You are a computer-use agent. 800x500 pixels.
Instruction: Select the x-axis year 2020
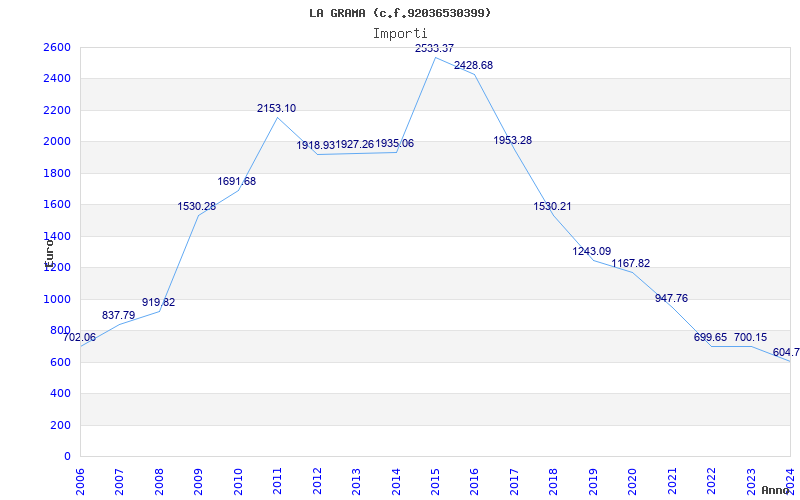[633, 481]
